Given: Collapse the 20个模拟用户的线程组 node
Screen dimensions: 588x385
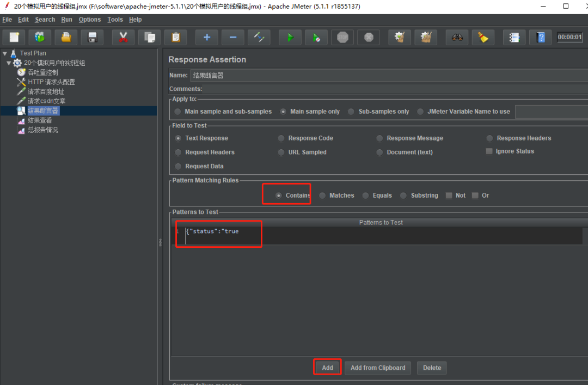Looking at the screenshot, I should point(9,63).
